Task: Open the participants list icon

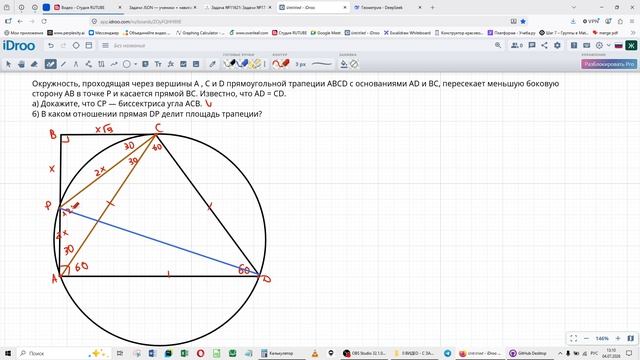Action: tap(517, 45)
